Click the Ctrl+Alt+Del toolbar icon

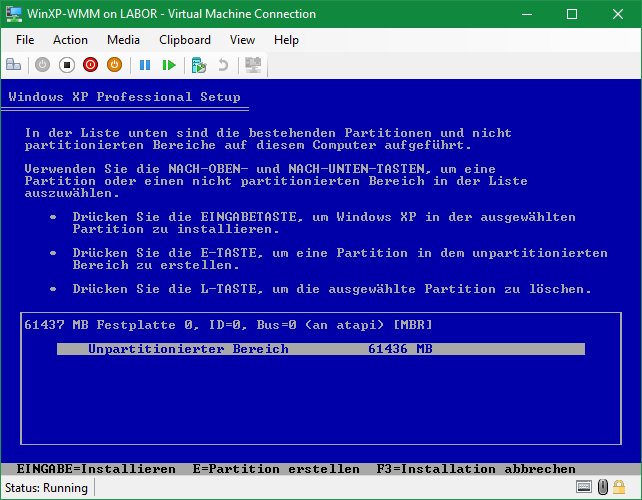click(x=14, y=65)
